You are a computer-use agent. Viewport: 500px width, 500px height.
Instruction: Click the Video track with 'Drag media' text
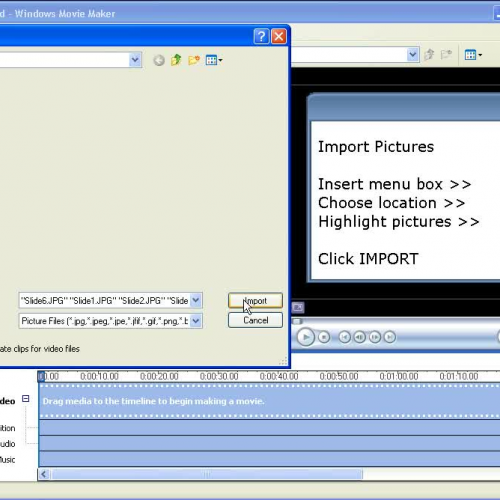click(x=269, y=401)
